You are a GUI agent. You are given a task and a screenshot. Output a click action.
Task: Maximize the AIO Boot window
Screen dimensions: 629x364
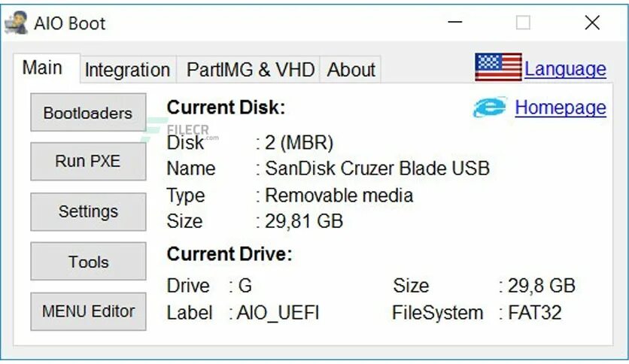click(523, 23)
